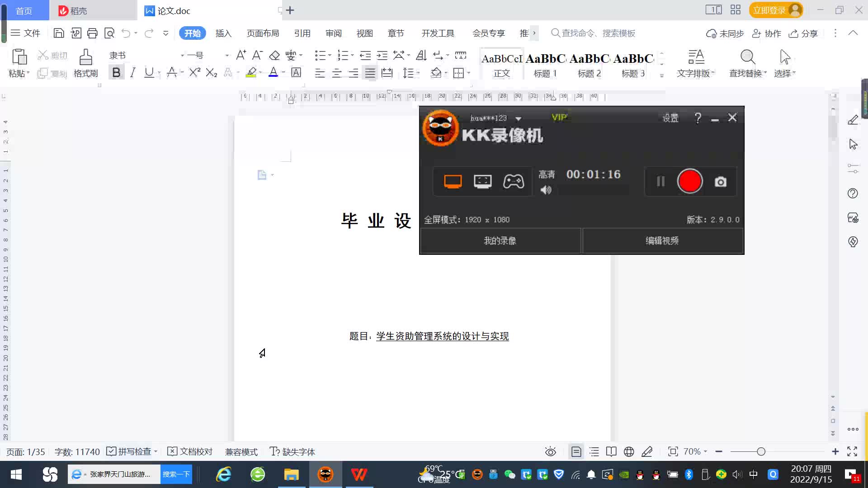This screenshot has width=868, height=488.
Task: Click the zoom slider handle
Action: (x=761, y=451)
